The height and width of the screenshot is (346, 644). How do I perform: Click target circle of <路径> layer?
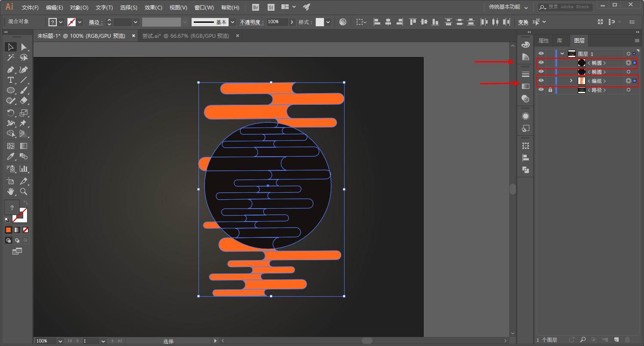point(629,90)
